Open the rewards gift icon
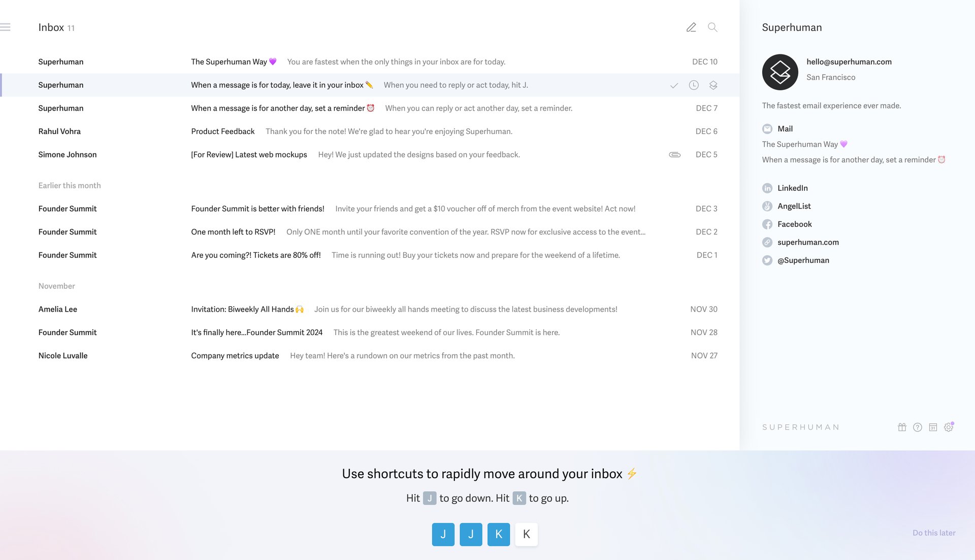 (x=902, y=427)
